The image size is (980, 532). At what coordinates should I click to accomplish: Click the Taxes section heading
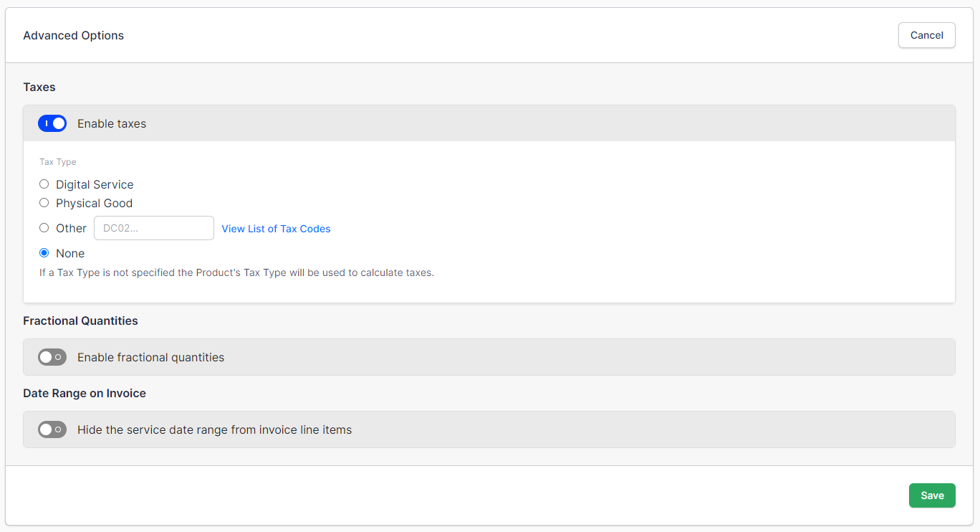[x=39, y=87]
